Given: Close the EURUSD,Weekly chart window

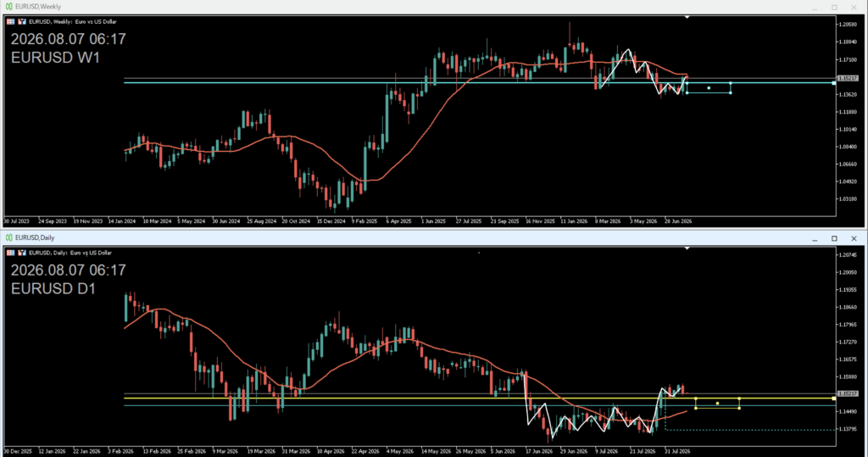Looking at the screenshot, I should pos(854,7).
